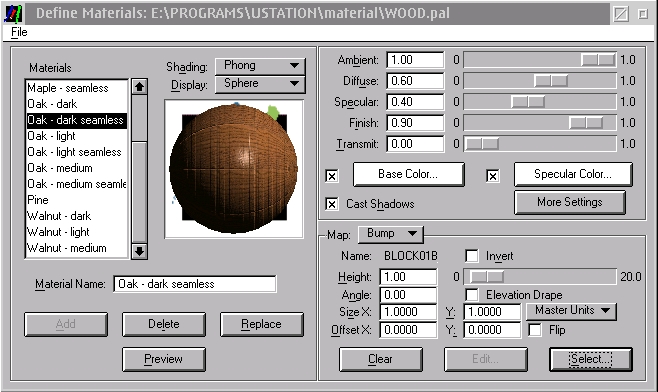Click the Select... map button
658x392 pixels.
(x=591, y=359)
